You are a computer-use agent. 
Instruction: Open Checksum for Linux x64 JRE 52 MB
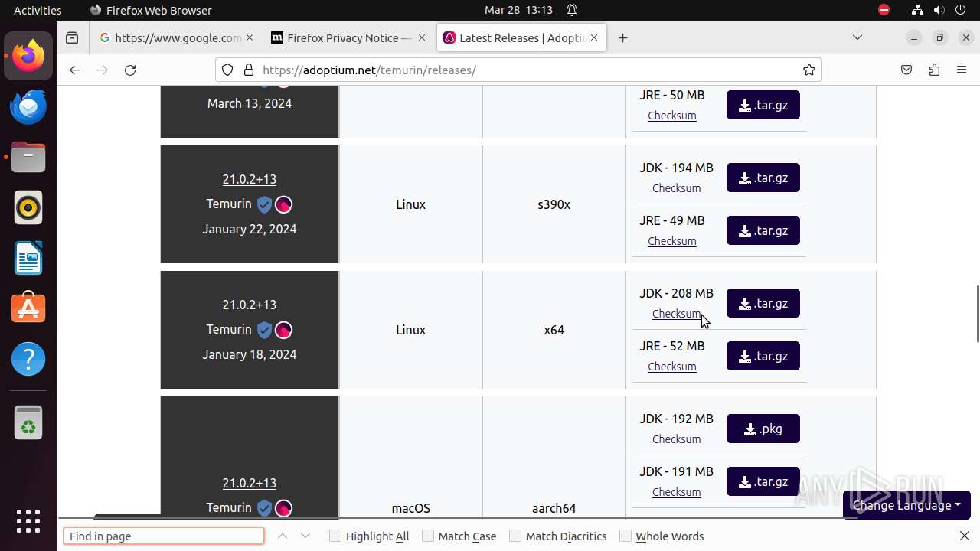point(671,367)
